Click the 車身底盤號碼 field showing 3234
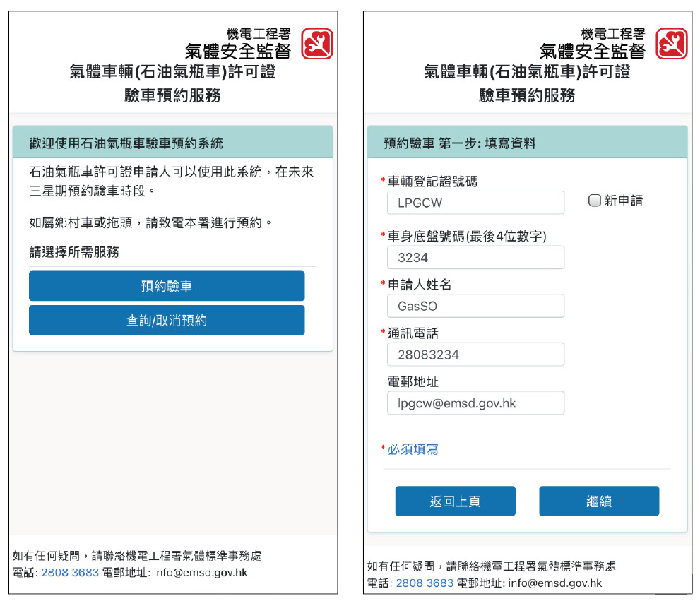The height and width of the screenshot is (601, 700). click(475, 258)
